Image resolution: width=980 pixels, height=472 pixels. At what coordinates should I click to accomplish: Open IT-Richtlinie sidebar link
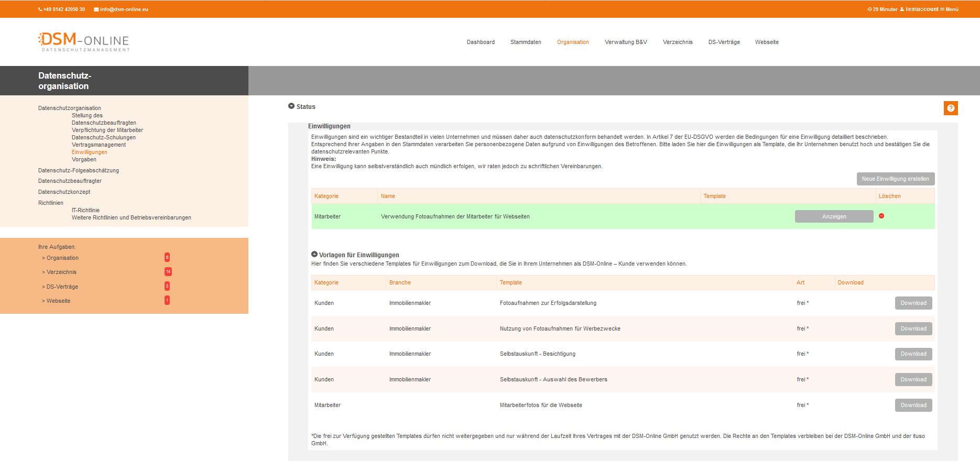[x=85, y=210]
